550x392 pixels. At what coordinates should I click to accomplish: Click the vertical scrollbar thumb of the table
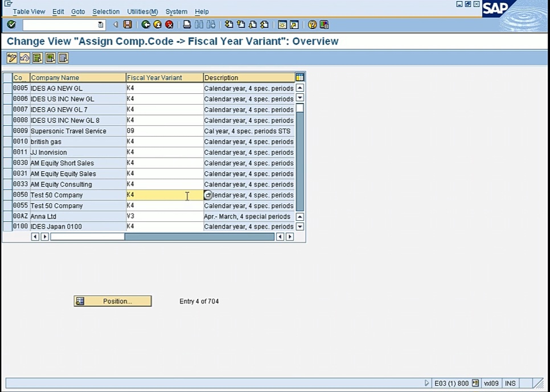click(x=300, y=108)
